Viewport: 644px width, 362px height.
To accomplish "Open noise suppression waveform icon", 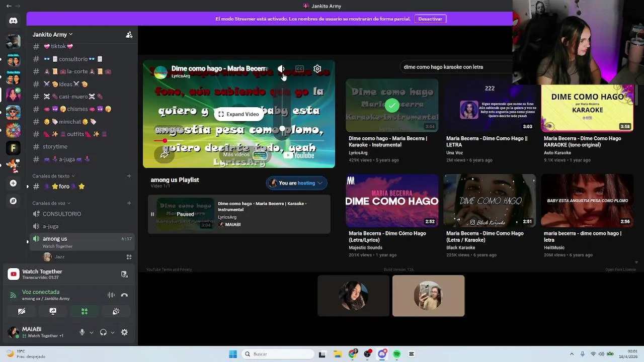I will 111,295.
